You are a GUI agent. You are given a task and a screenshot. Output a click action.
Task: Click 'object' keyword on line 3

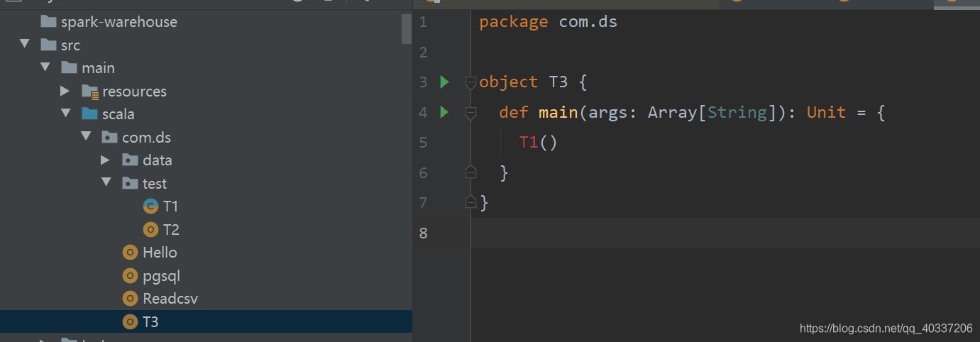click(x=509, y=82)
